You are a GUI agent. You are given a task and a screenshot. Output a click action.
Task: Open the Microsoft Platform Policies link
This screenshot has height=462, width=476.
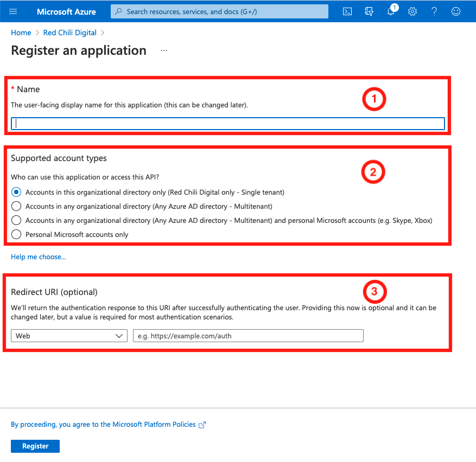tap(103, 425)
